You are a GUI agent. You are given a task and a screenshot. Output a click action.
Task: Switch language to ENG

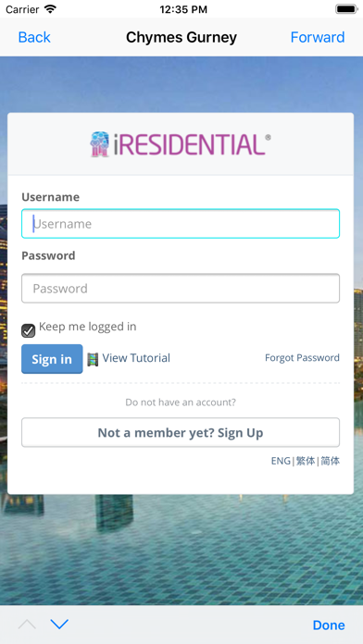click(x=281, y=461)
